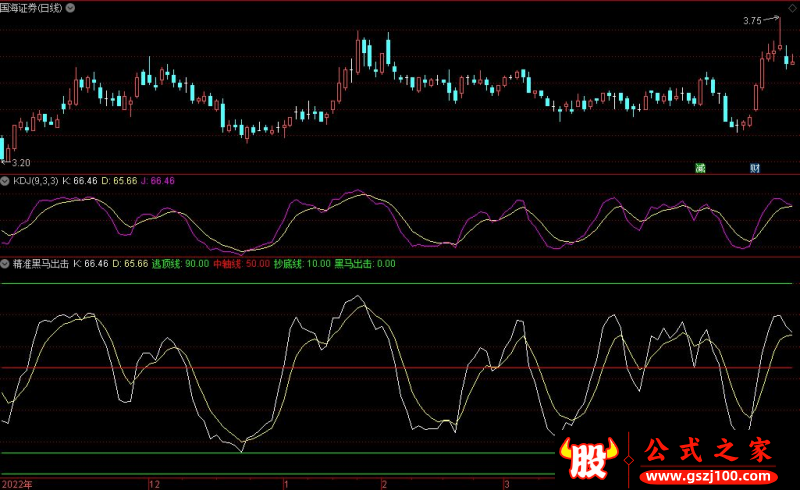Viewport: 800px width, 490px height.
Task: Click the green 减 event marker icon
Action: [702, 167]
